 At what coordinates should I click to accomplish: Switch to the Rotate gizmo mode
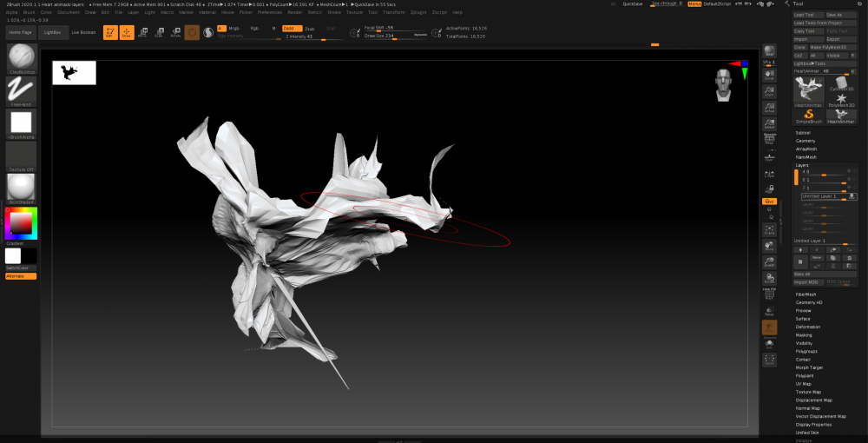click(175, 33)
